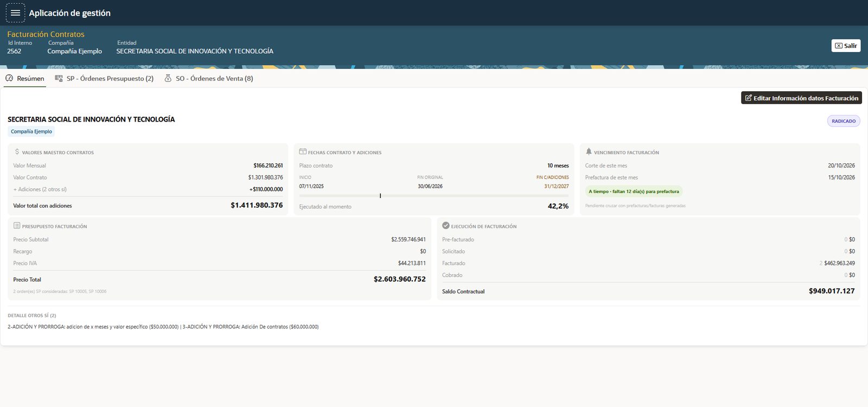Click the Fin Original date 30/06/2026
The image size is (868, 407).
point(430,186)
